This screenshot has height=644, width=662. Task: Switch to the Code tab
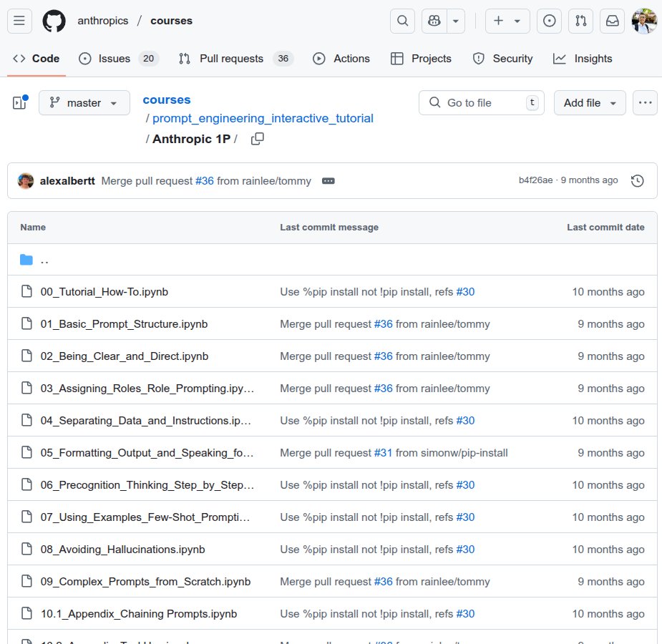pos(36,59)
